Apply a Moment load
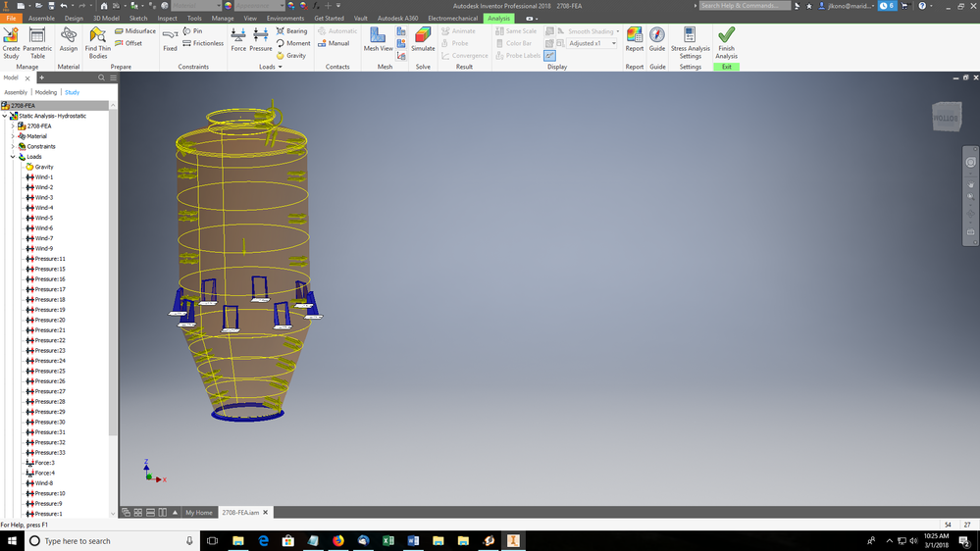980x551 pixels. coord(293,43)
